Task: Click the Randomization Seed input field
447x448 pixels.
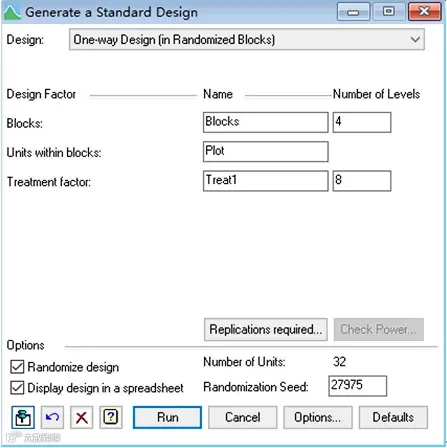Action: tap(358, 386)
